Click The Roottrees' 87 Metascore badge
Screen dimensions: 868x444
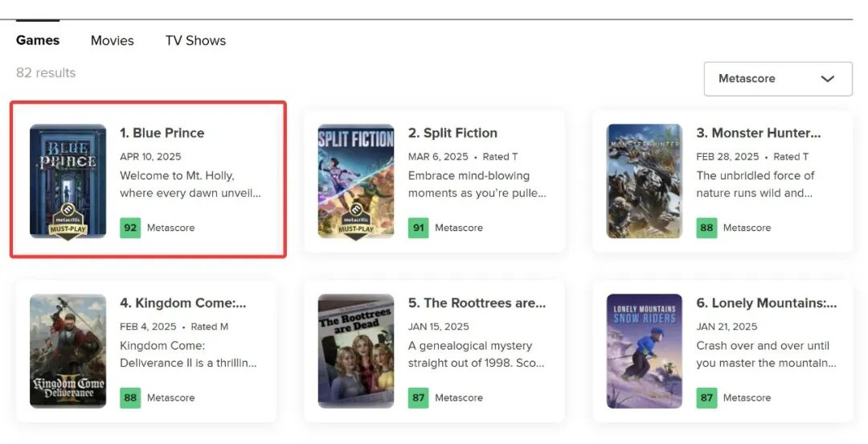coord(419,398)
